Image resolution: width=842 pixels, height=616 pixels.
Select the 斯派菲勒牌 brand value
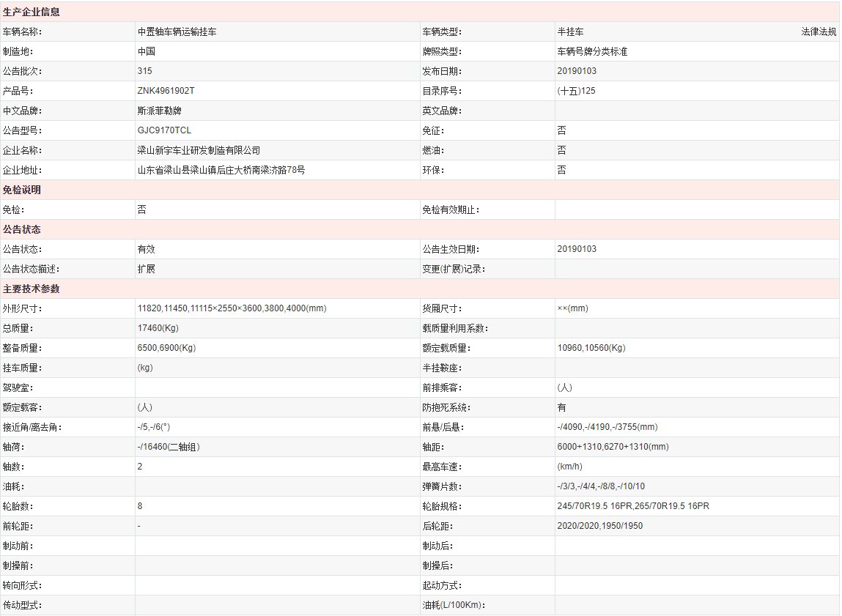(x=159, y=111)
